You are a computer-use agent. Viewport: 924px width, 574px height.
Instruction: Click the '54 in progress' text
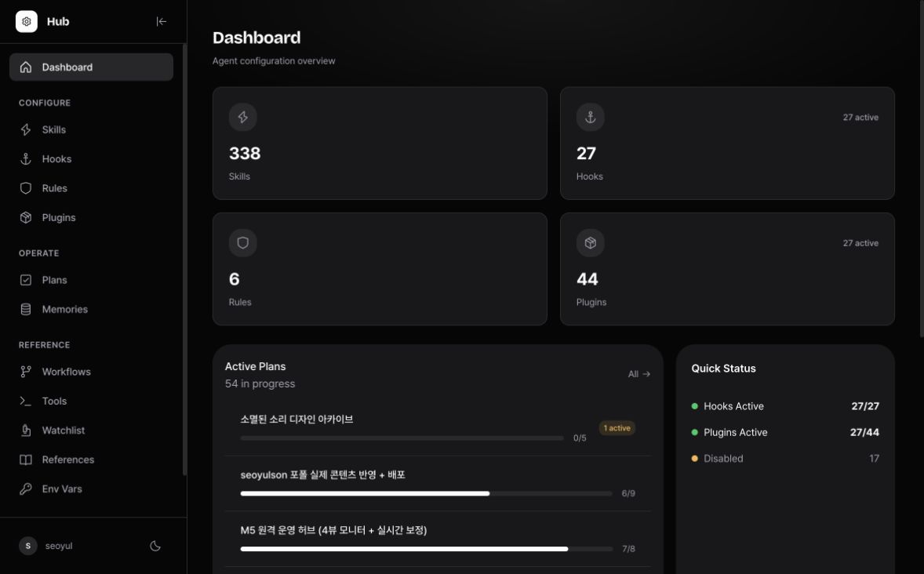click(x=260, y=383)
